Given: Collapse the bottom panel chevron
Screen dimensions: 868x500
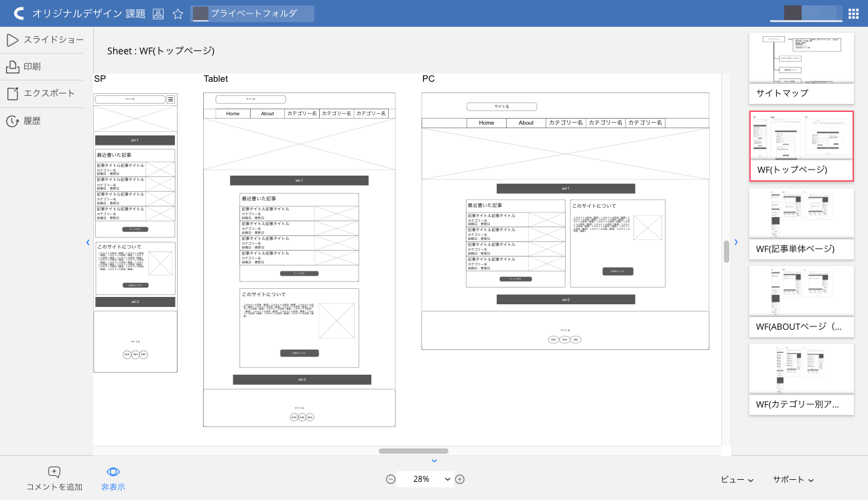Looking at the screenshot, I should [434, 460].
